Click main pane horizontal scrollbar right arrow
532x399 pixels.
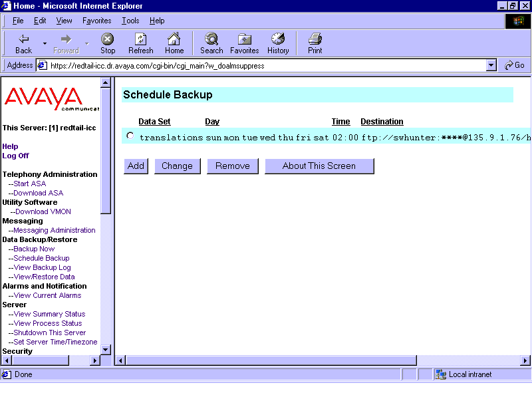click(x=525, y=360)
